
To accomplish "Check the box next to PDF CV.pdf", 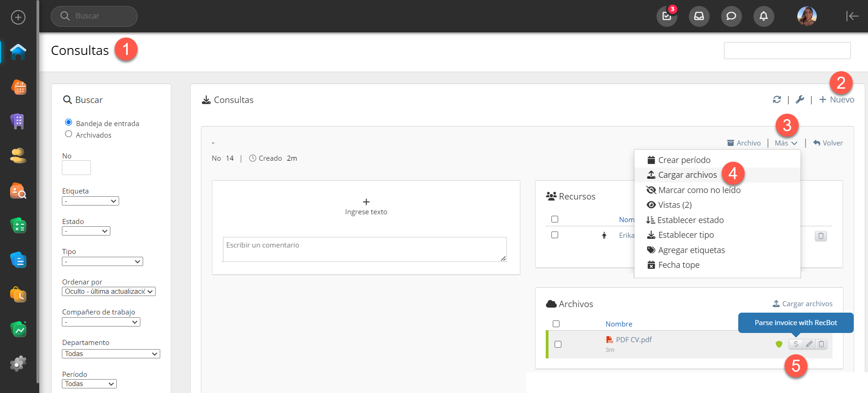I will point(558,345).
